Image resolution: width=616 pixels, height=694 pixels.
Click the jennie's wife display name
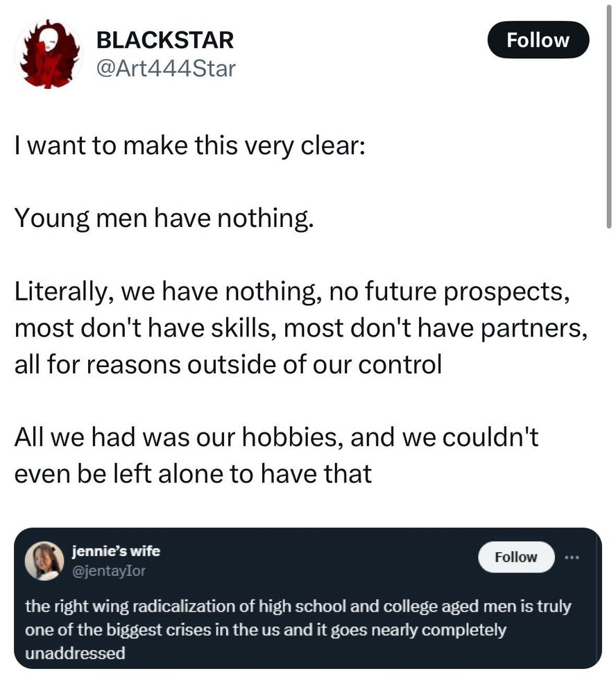(116, 551)
